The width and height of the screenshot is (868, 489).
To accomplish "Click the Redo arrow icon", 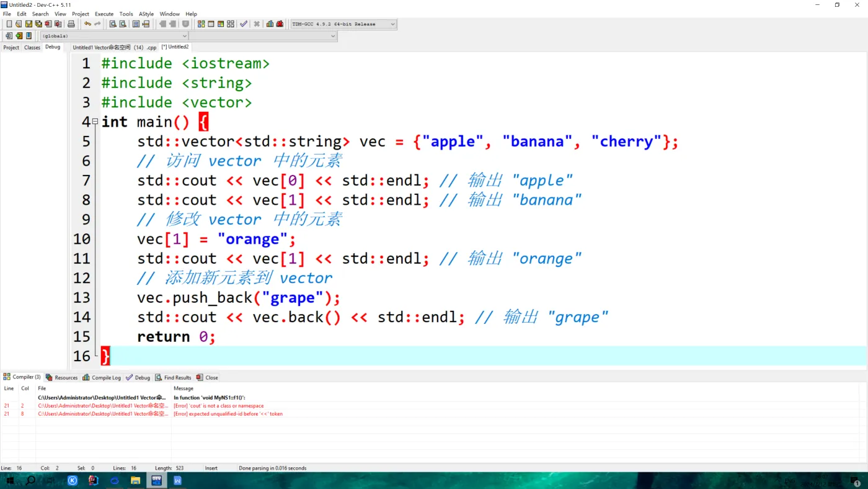I will [x=97, y=24].
